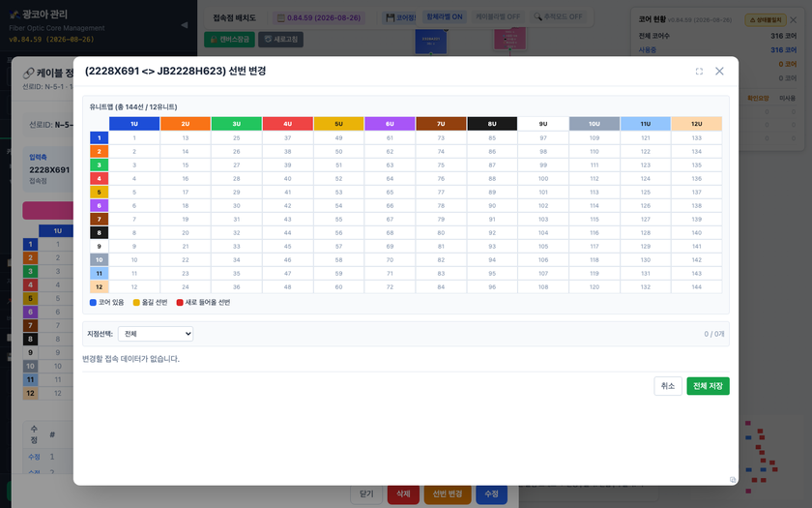Click core cell 27 in unit map

click(x=236, y=164)
